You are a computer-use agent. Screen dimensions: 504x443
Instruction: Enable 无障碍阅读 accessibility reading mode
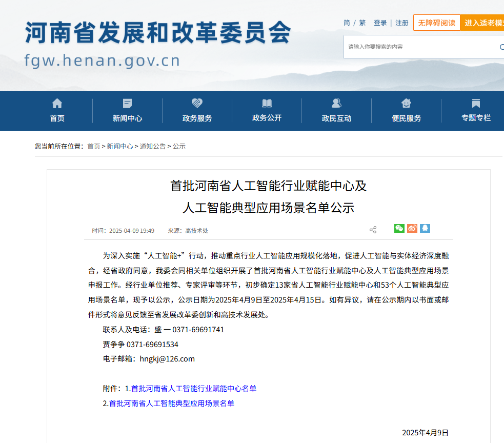click(x=436, y=23)
